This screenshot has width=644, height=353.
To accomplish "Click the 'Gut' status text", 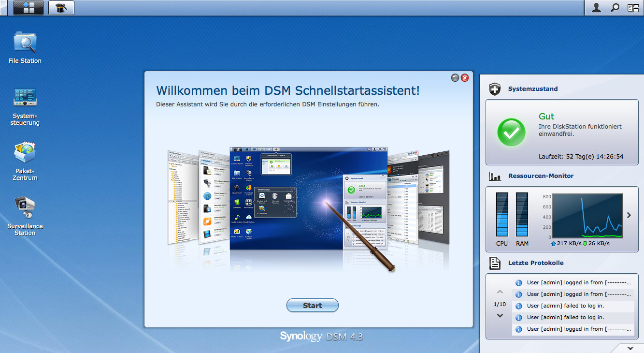I will tap(546, 117).
